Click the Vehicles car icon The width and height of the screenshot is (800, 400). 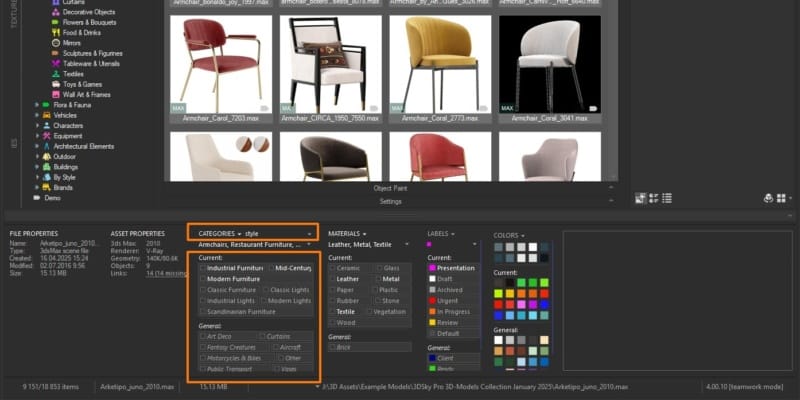coord(46,115)
